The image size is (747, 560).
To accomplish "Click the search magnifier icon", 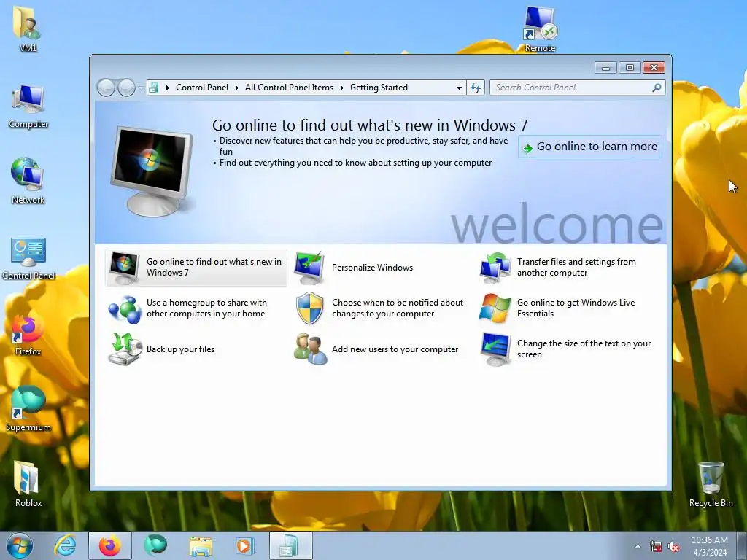I will pyautogui.click(x=657, y=87).
